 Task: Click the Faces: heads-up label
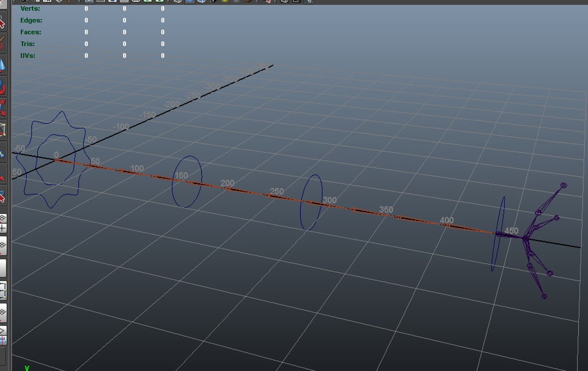(x=31, y=32)
